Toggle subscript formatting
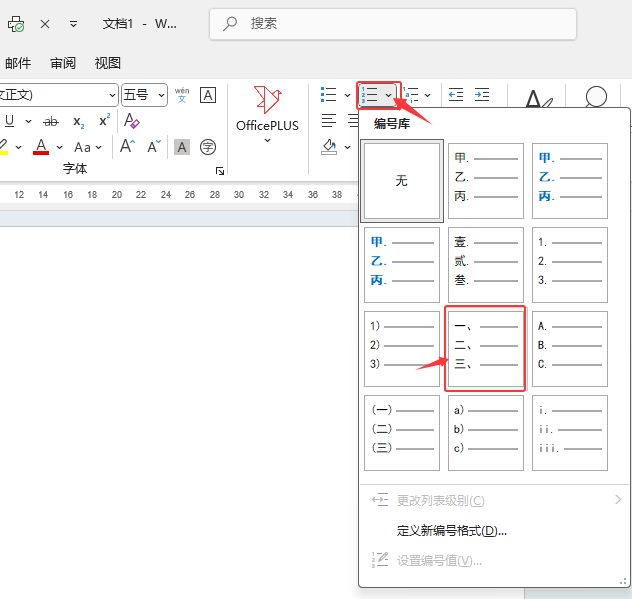The width and height of the screenshot is (632, 599). (x=79, y=121)
